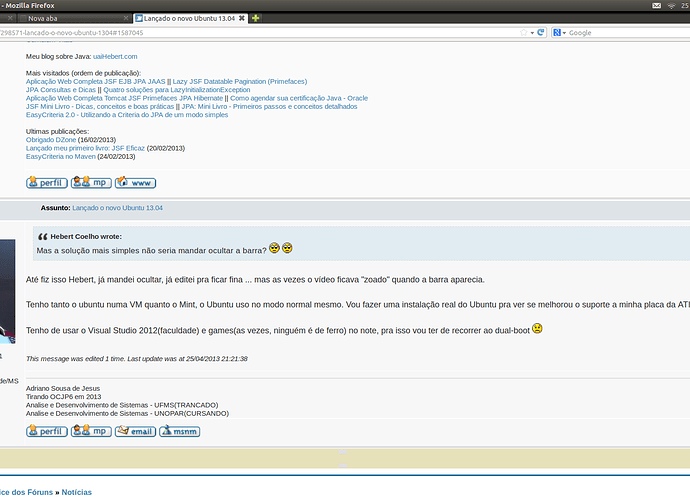Open JPA: Mini Livro - Primeiros passos link

[x=269, y=107]
